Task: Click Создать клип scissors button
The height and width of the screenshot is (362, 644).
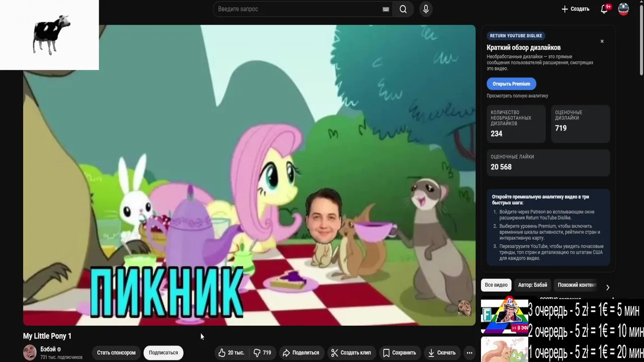Action: [351, 353]
